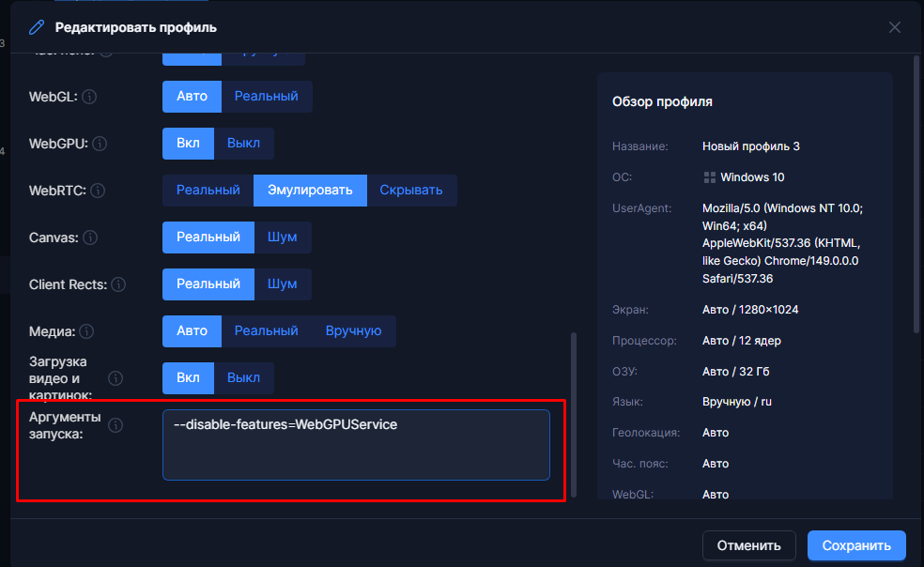Turn WebGPU on with Вкл
Screen dimensions: 924x567
tap(188, 144)
